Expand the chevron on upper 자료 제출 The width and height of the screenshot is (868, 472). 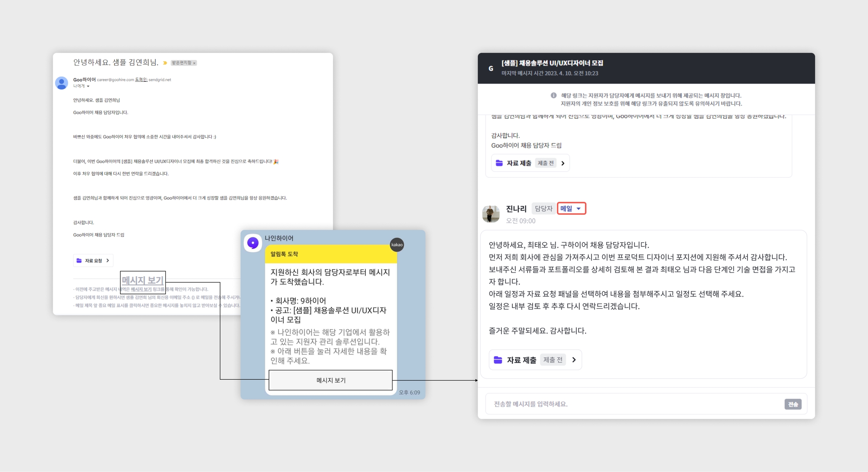click(x=563, y=163)
